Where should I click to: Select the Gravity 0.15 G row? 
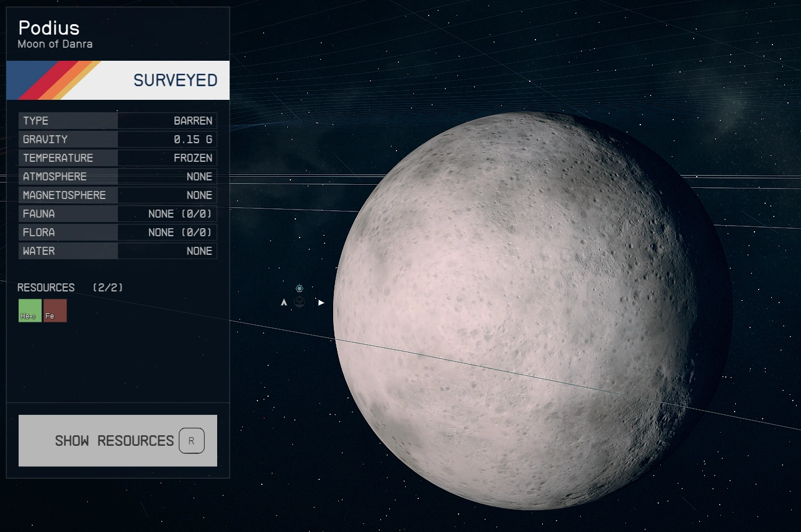click(x=118, y=140)
